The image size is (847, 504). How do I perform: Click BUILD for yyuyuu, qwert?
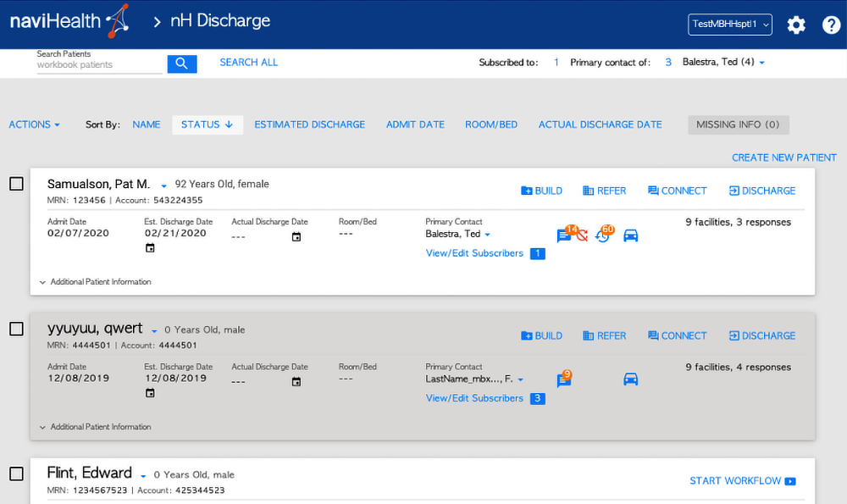point(542,336)
